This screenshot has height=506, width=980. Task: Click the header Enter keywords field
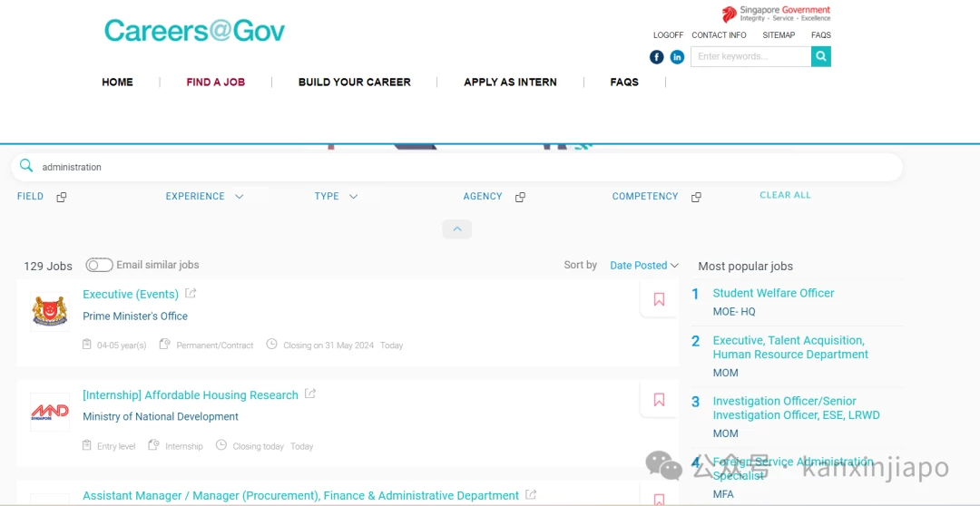pyautogui.click(x=750, y=56)
